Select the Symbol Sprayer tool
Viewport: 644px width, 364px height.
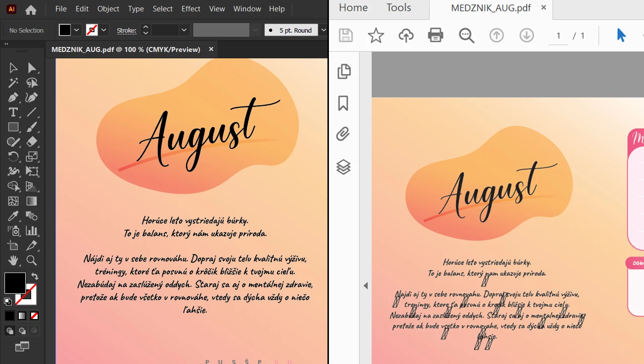click(x=13, y=230)
